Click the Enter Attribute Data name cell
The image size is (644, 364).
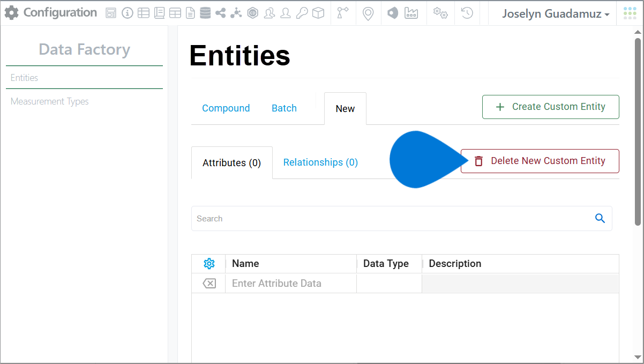(291, 284)
